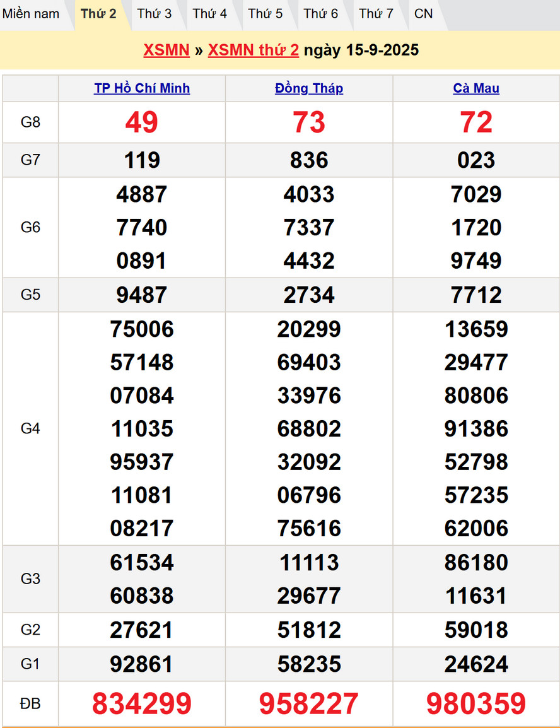Open TP Hồ Chí Minh province link
560x728 pixels.
click(x=142, y=88)
